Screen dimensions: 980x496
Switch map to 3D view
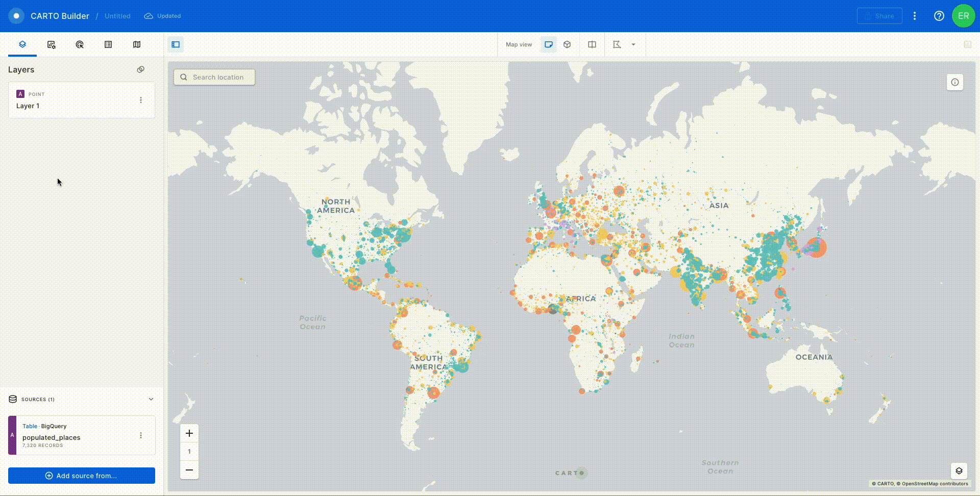(567, 44)
